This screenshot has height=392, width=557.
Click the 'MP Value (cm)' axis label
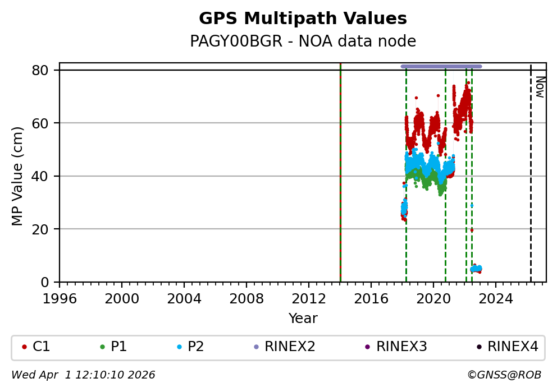(17, 176)
